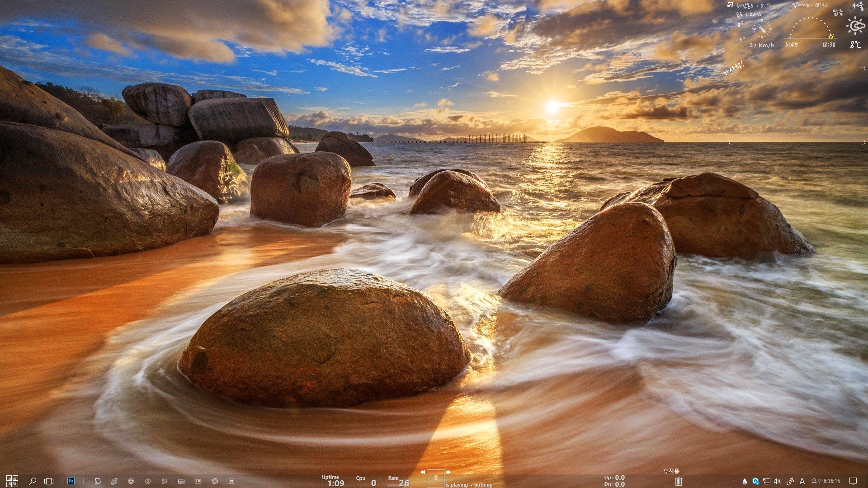The width and height of the screenshot is (868, 488).
Task: Click the yellow sun marker on sunrise arc
Action: [x=831, y=37]
